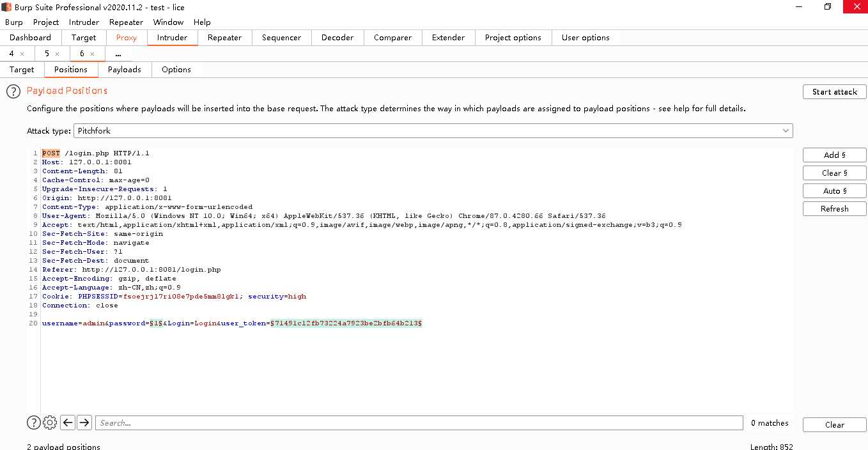This screenshot has height=450, width=868.
Task: Switch to the Decoder tab
Action: pyautogui.click(x=337, y=38)
